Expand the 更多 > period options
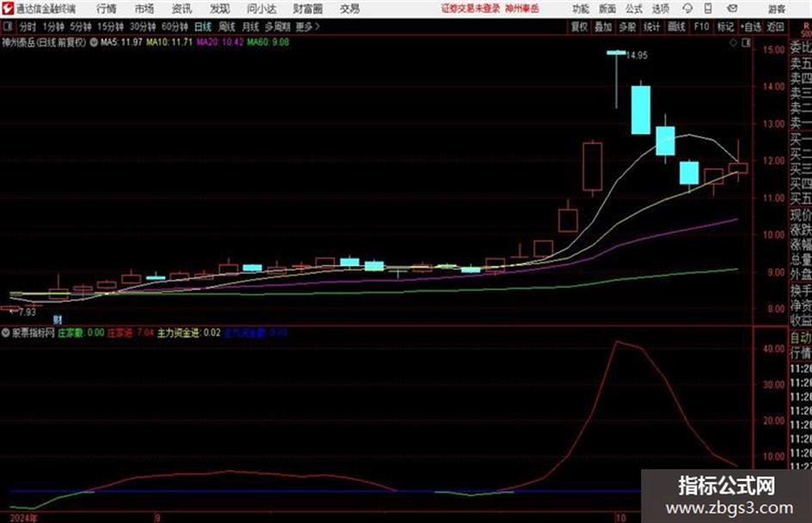 coord(308,27)
